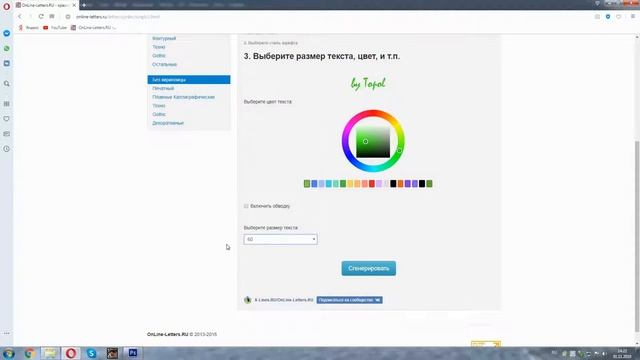Pick the cyan color swatch
The height and width of the screenshot is (360, 640).
pos(329,184)
